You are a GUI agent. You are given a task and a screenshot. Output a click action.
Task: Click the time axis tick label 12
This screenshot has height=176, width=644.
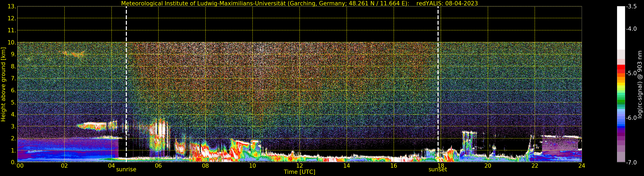click(300, 166)
